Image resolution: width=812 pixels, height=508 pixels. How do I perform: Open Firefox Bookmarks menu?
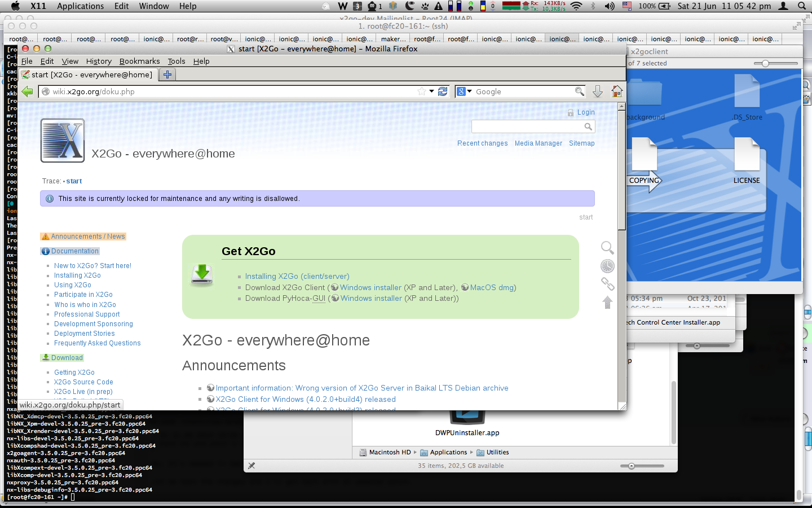coord(139,61)
